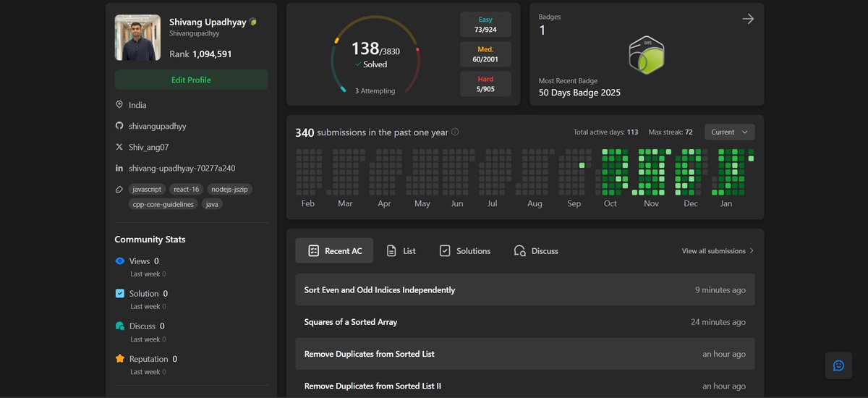Click the GitHub icon next to shivangupadhyy

[x=119, y=126]
